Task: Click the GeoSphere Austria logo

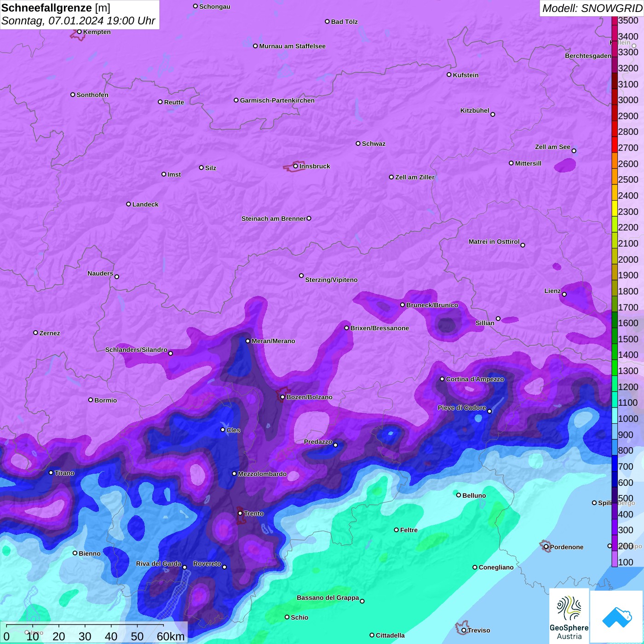Action: [x=569, y=616]
